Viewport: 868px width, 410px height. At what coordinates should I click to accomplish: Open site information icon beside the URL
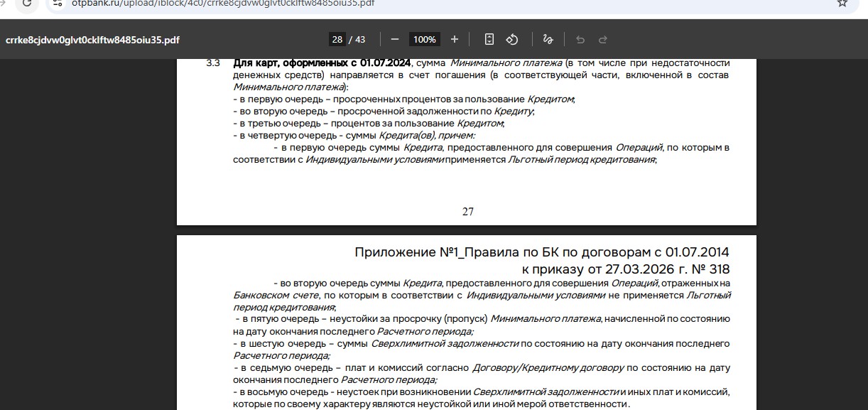tap(59, 3)
